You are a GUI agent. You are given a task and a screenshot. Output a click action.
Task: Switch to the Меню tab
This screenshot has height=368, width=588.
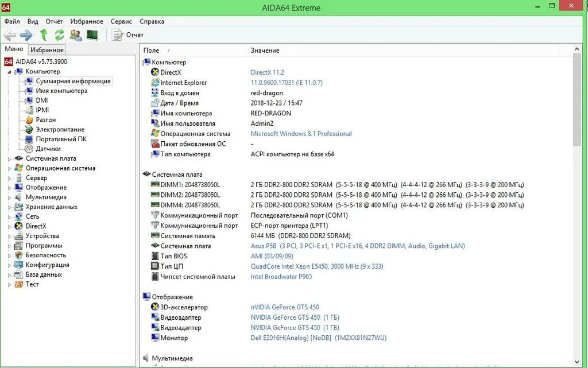[x=14, y=49]
